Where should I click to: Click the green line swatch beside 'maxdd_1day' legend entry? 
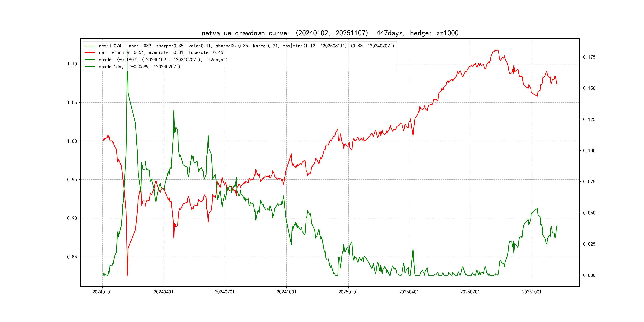click(x=90, y=67)
